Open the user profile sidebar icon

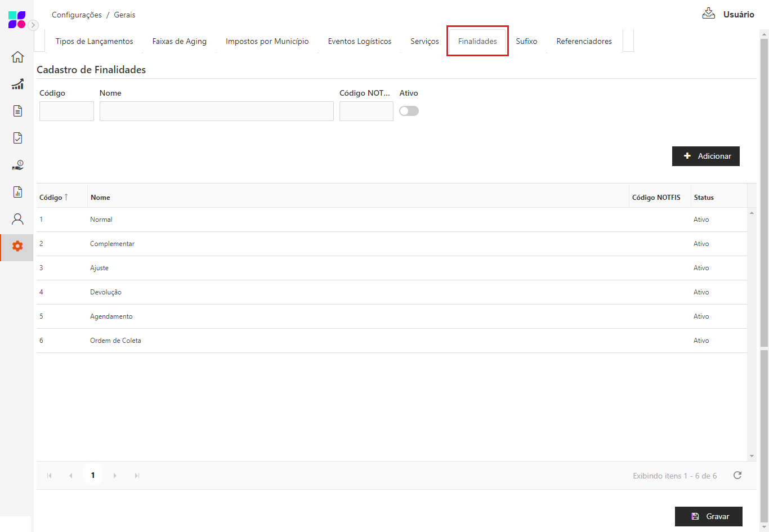(x=17, y=219)
